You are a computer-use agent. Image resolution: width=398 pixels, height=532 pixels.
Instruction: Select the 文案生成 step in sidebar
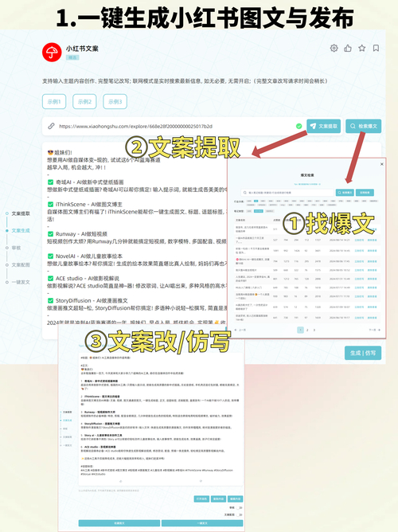click(21, 231)
